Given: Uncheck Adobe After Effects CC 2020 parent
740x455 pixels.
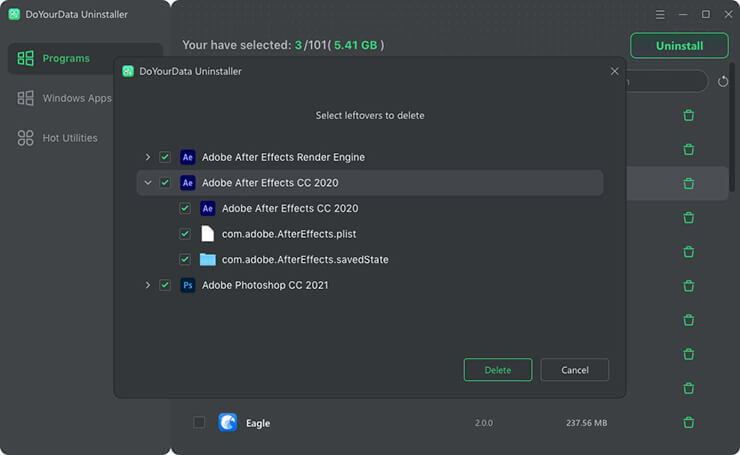Looking at the screenshot, I should point(165,183).
